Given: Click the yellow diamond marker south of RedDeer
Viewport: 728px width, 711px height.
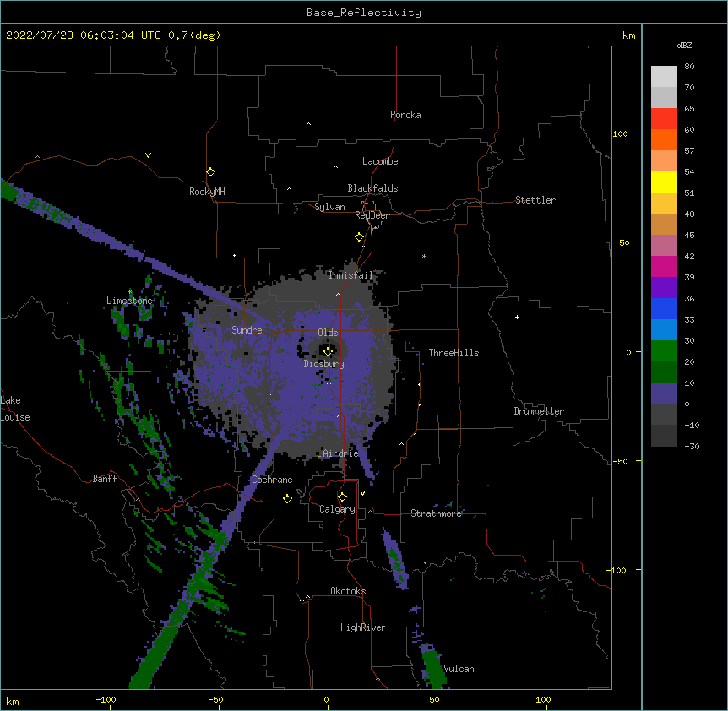Looking at the screenshot, I should [x=360, y=237].
